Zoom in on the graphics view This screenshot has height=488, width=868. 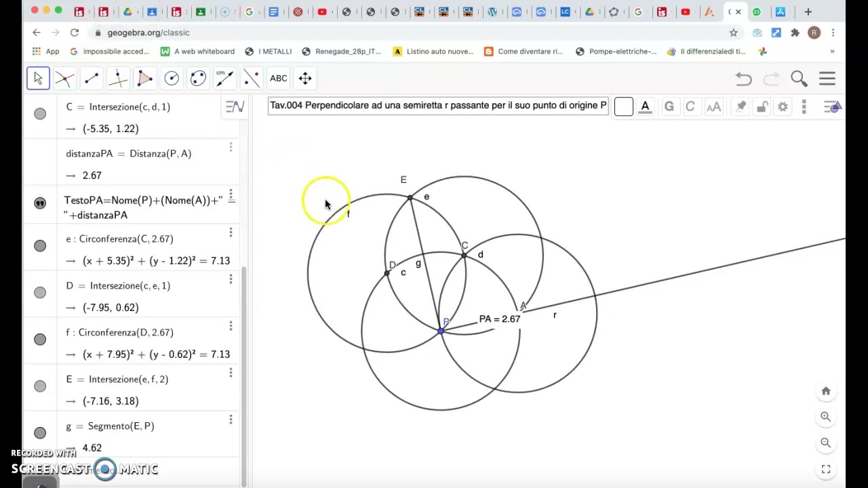(826, 417)
